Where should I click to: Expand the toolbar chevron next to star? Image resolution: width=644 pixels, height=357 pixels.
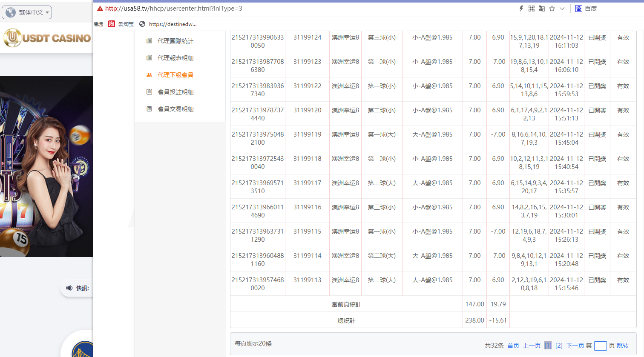562,8
